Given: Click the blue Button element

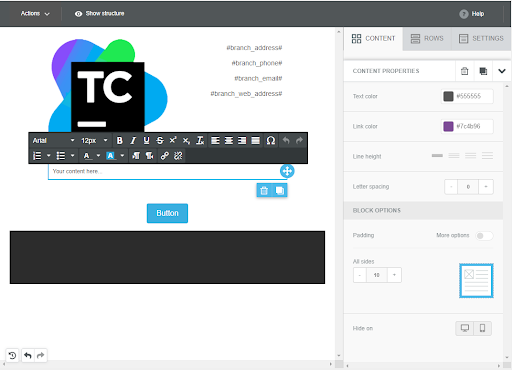Looking at the screenshot, I should pyautogui.click(x=167, y=213).
